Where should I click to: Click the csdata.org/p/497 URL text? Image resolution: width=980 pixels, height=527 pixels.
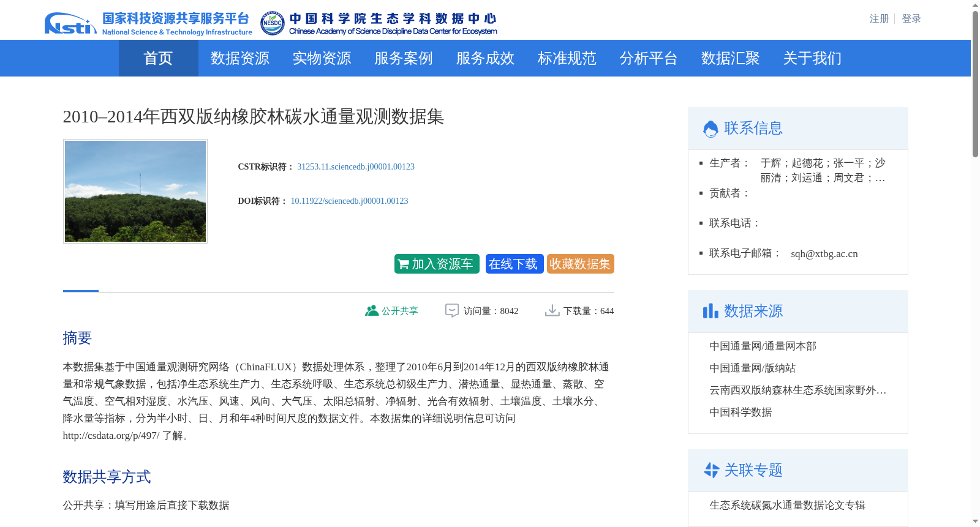click(x=111, y=435)
